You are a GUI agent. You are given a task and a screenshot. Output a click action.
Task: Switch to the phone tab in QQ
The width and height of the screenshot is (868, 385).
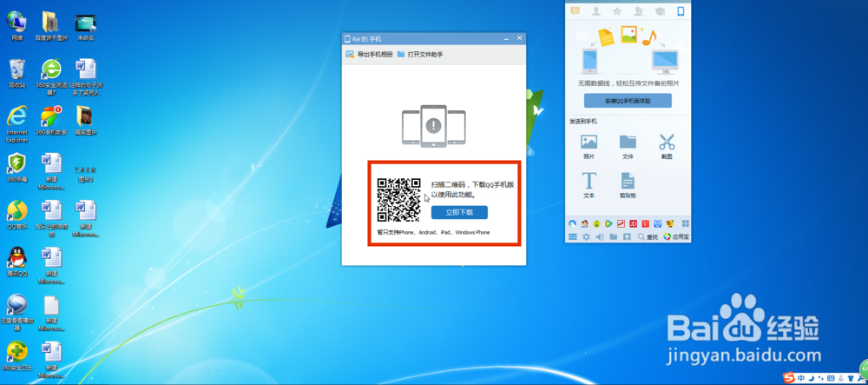[681, 11]
